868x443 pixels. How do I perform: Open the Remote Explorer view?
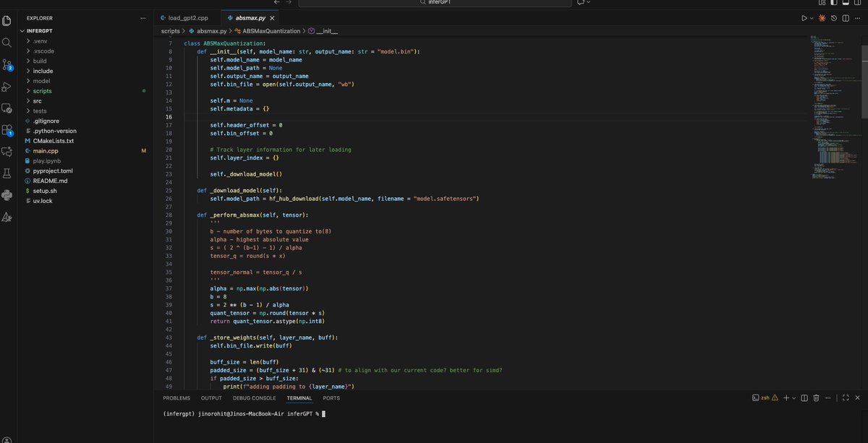pos(7,108)
